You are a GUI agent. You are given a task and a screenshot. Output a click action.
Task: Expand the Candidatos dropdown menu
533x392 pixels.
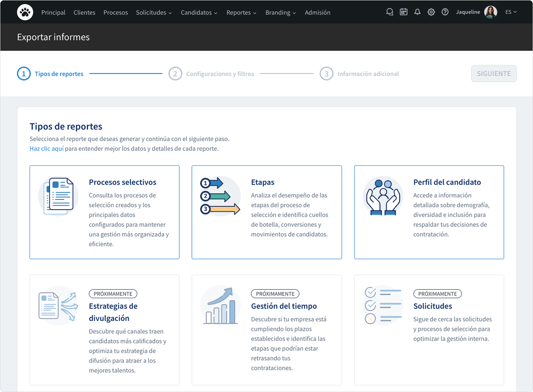[199, 12]
